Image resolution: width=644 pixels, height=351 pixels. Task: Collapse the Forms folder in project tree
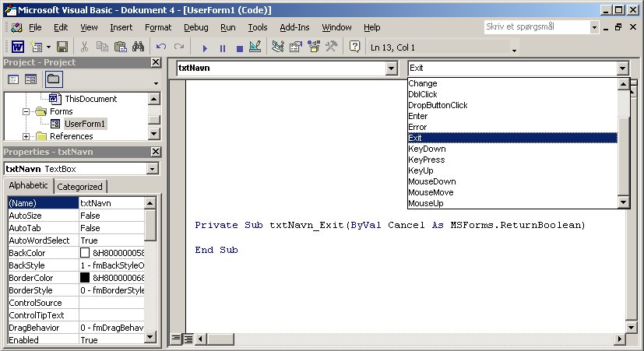[x=26, y=111]
